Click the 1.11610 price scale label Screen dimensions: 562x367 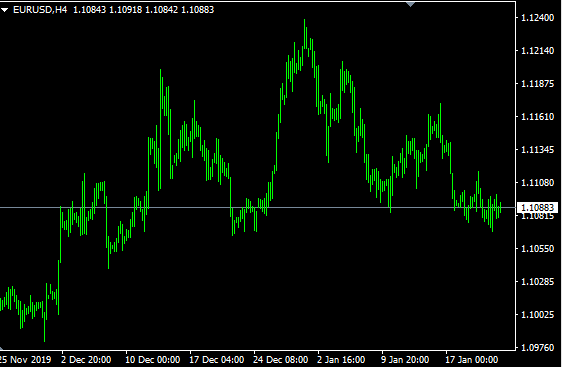[537, 116]
